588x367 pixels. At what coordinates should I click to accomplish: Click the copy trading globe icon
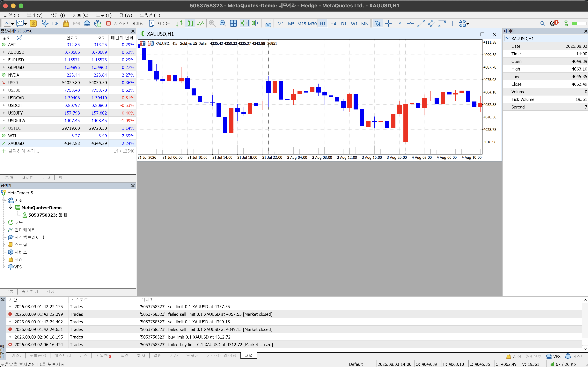point(98,24)
